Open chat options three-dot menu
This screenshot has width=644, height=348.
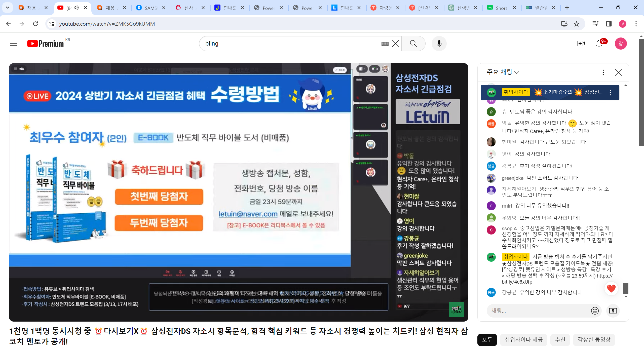click(603, 72)
